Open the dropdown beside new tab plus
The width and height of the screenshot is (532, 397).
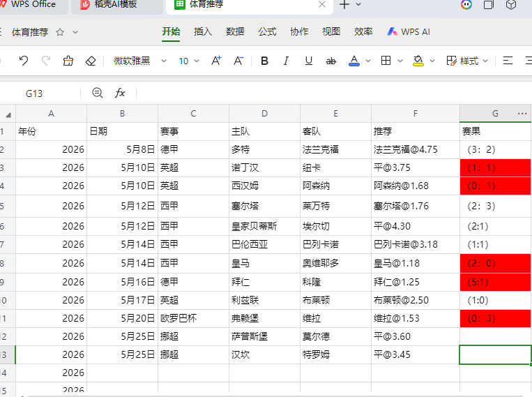pos(358,4)
